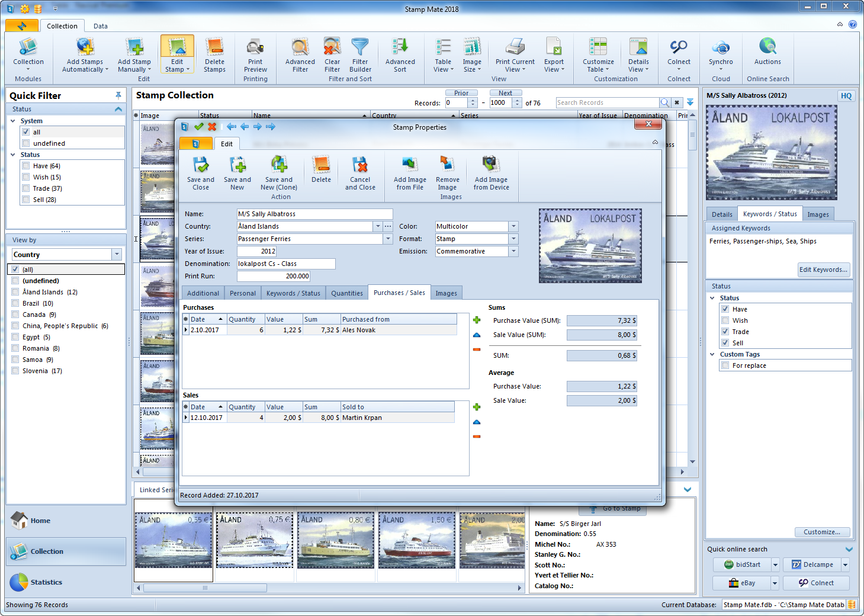This screenshot has width=864, height=616.
Task: Expand the View by Country dropdown
Action: coord(117,255)
